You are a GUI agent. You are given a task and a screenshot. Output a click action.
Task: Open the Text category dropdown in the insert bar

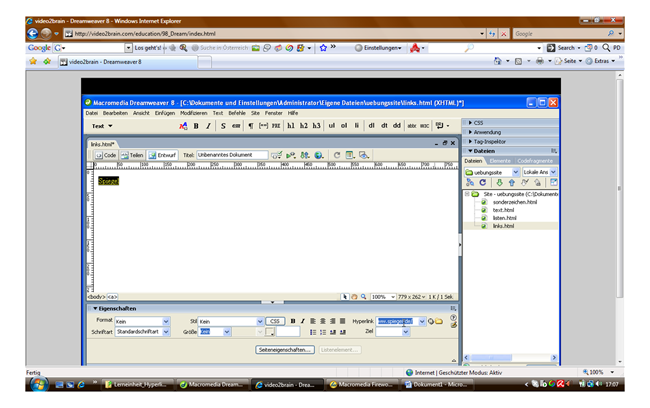(102, 126)
